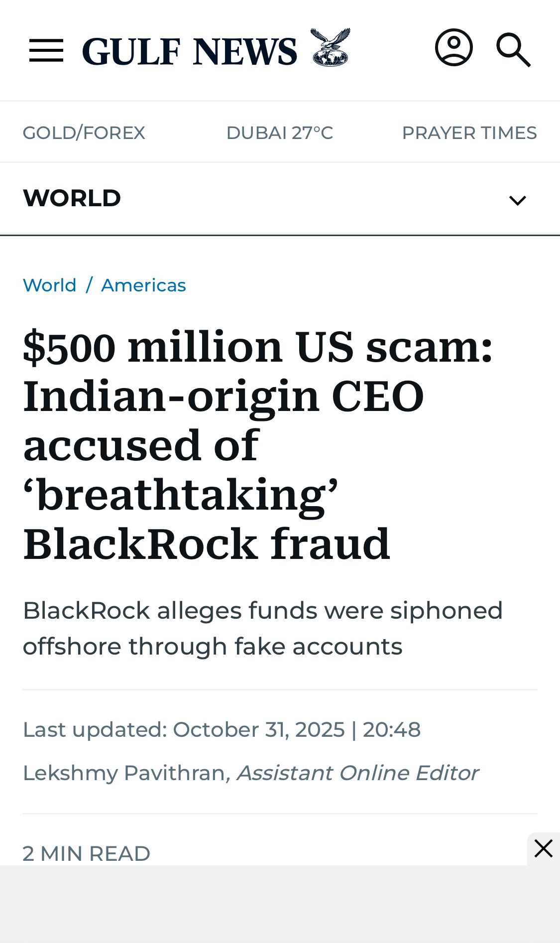Click the 2 MIN READ label

pos(87,853)
